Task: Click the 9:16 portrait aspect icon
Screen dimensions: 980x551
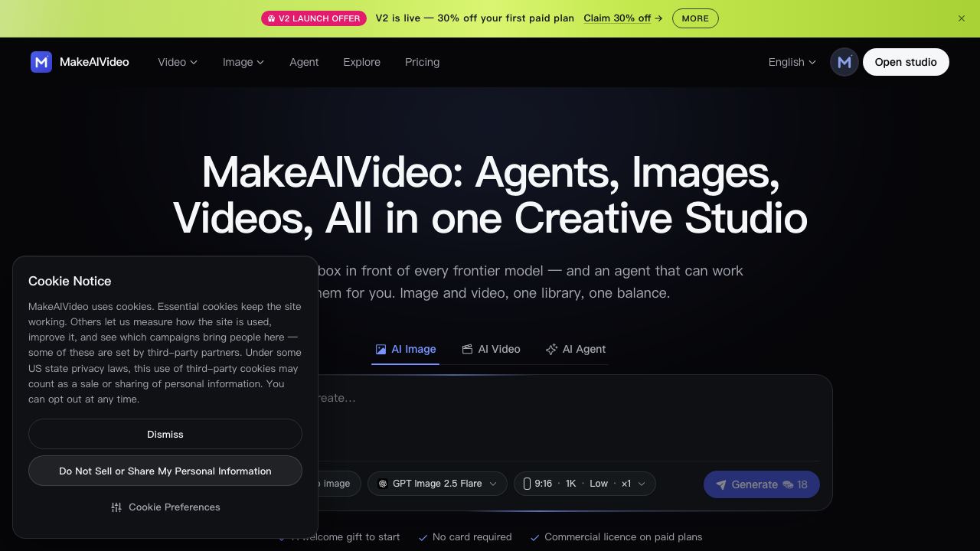Action: tap(527, 484)
